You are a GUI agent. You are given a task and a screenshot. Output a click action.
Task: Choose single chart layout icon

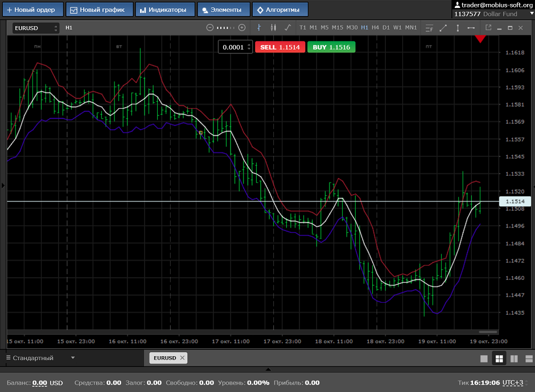point(484,358)
